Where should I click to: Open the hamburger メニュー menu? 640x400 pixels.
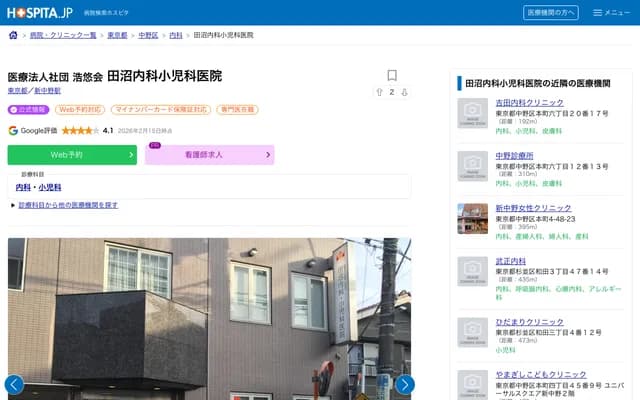tap(611, 13)
